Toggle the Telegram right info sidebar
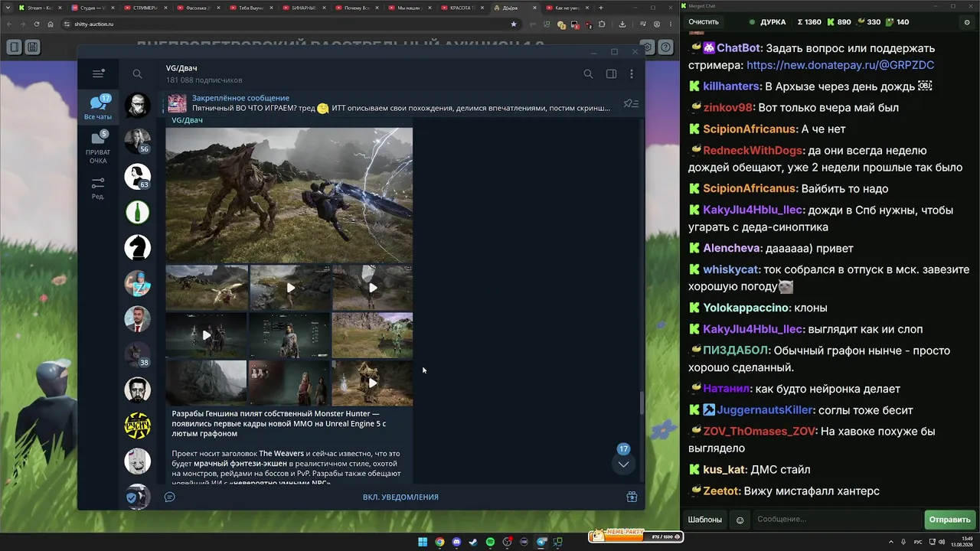 coord(611,73)
